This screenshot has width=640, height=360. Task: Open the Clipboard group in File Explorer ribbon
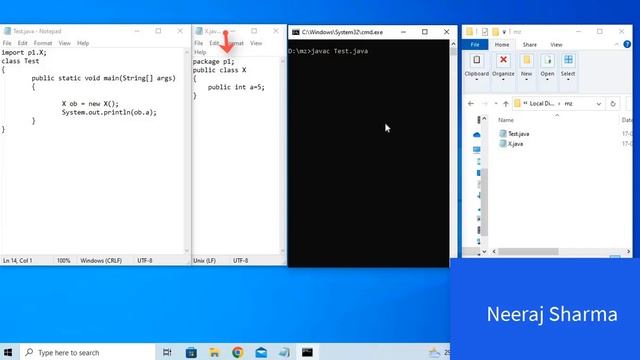(x=476, y=66)
